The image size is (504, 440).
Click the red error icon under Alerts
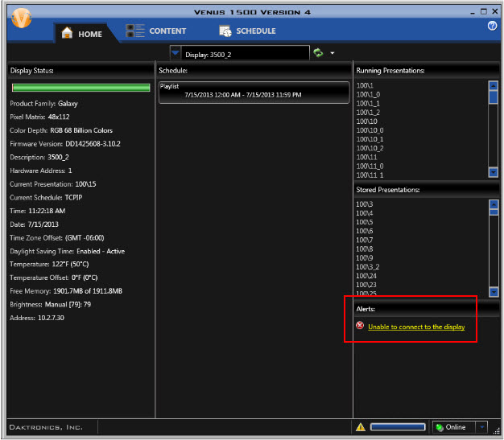(x=360, y=326)
